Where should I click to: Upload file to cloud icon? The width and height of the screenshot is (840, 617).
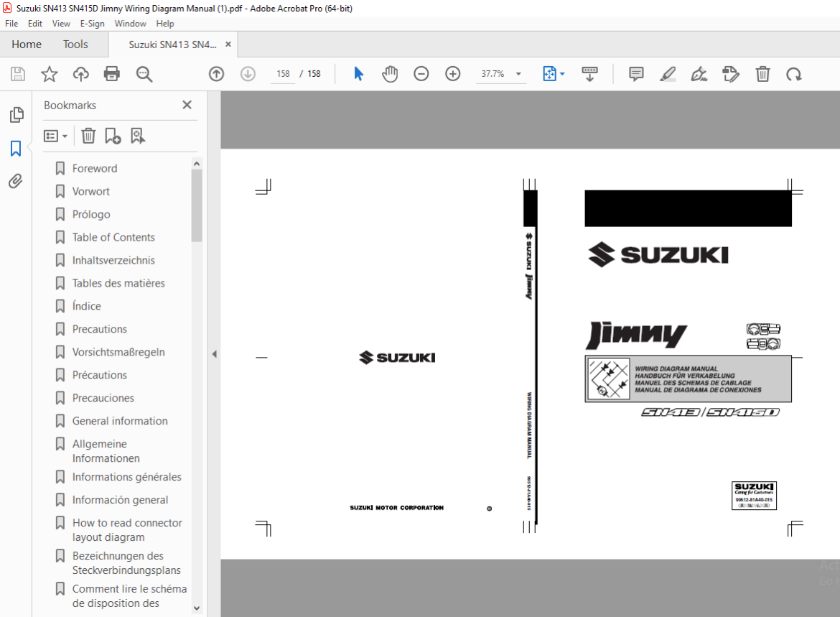click(81, 74)
